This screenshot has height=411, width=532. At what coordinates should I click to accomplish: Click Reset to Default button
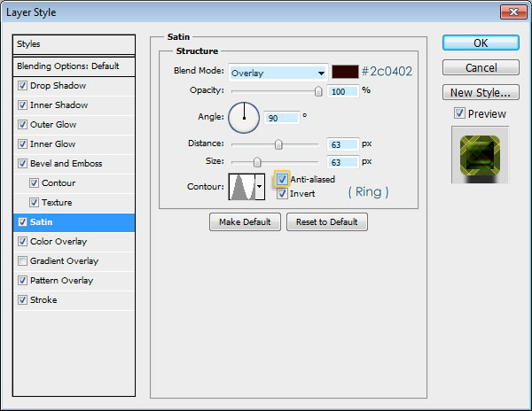326,221
